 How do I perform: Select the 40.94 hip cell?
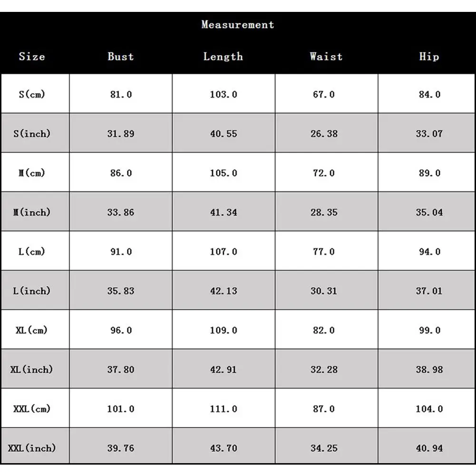point(429,448)
